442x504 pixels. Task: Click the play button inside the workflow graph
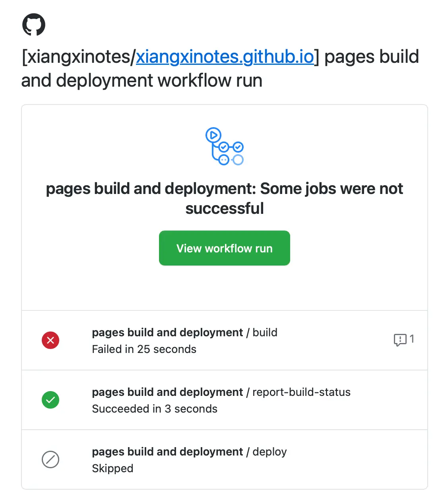point(213,135)
